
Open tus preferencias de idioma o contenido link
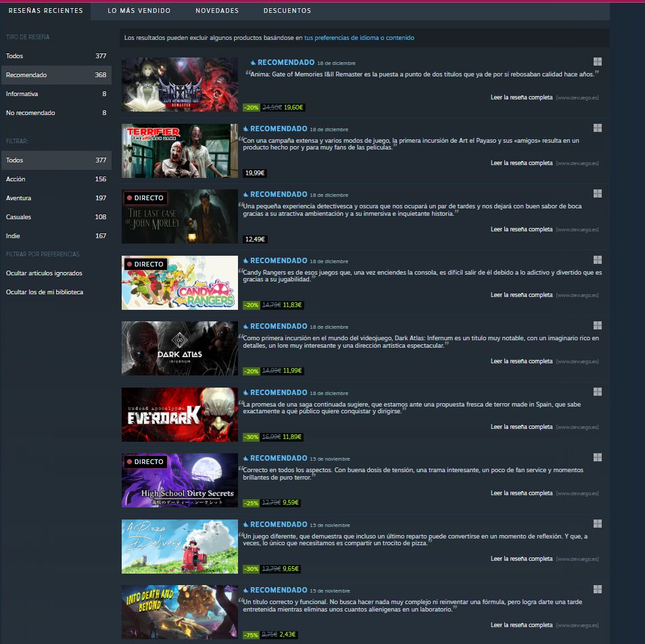359,38
